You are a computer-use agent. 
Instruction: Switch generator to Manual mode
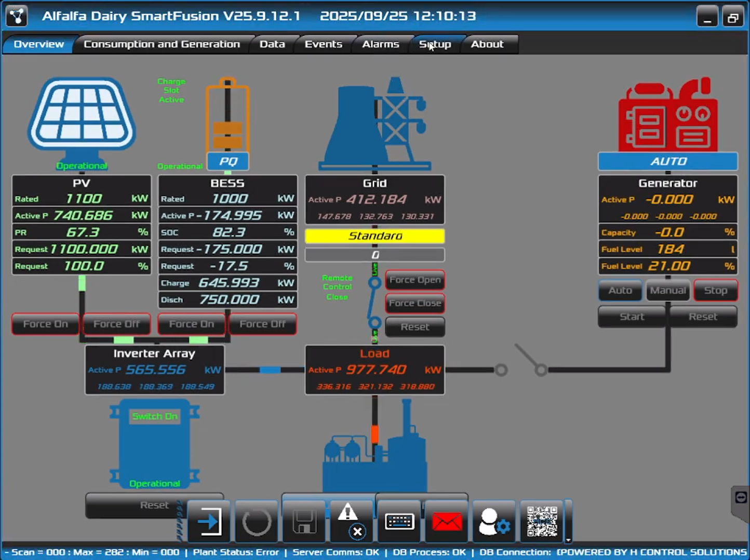(x=667, y=291)
